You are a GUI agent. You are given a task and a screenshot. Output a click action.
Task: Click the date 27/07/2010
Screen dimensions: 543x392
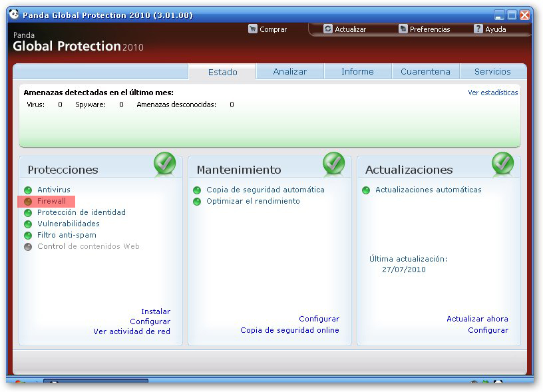tap(404, 270)
